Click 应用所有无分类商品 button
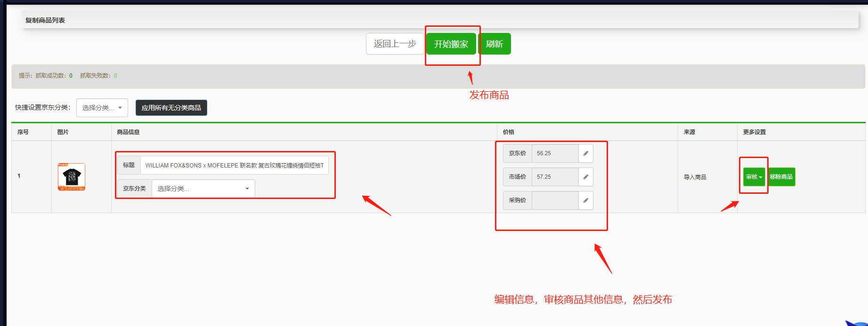This screenshot has height=326, width=868. coord(171,108)
